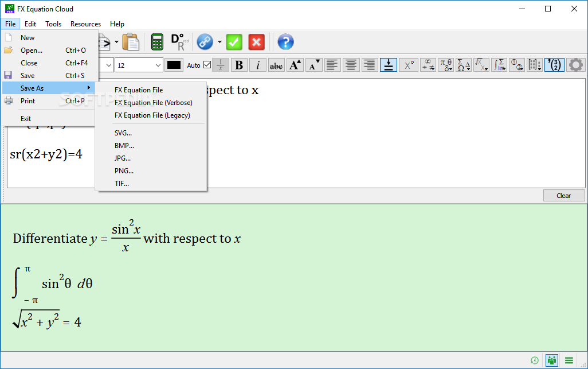Export equation as TIF...

pyautogui.click(x=151, y=184)
